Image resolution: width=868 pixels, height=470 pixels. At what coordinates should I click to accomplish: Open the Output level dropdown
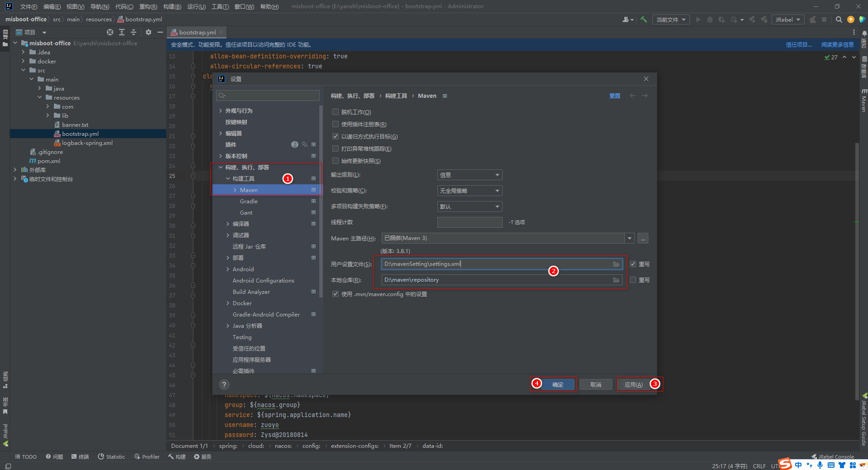coord(470,175)
